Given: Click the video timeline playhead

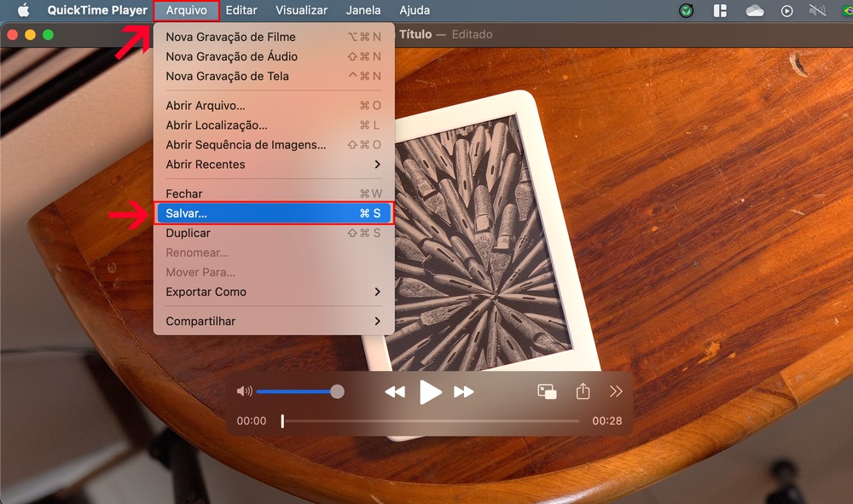Looking at the screenshot, I should pyautogui.click(x=282, y=420).
